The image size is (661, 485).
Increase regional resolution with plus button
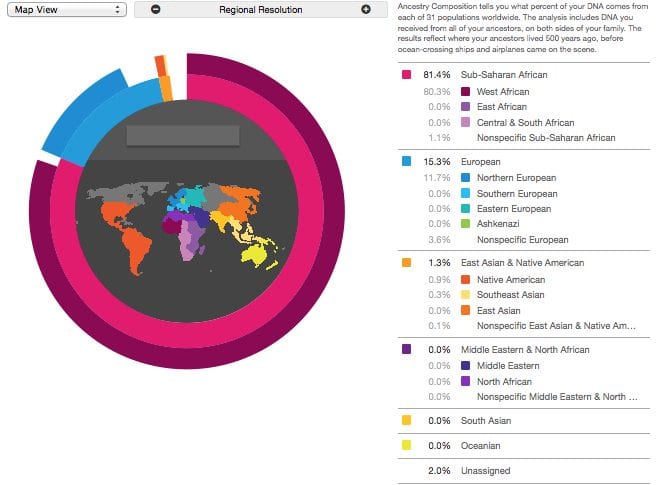click(x=365, y=9)
